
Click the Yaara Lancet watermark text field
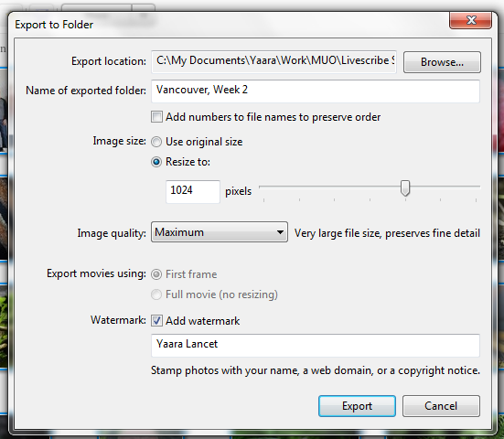coord(316,346)
